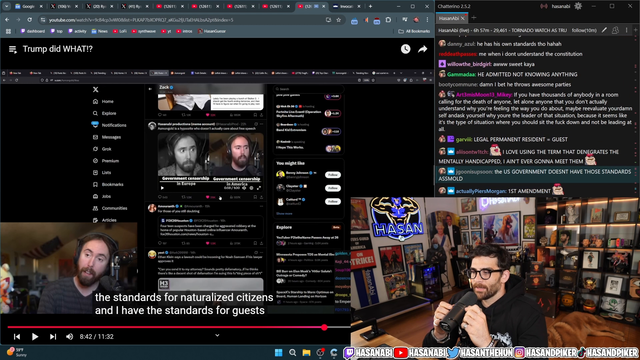The height and width of the screenshot is (360, 640).
Task: Open the weather widget showing Sunny
Action: tap(16, 352)
